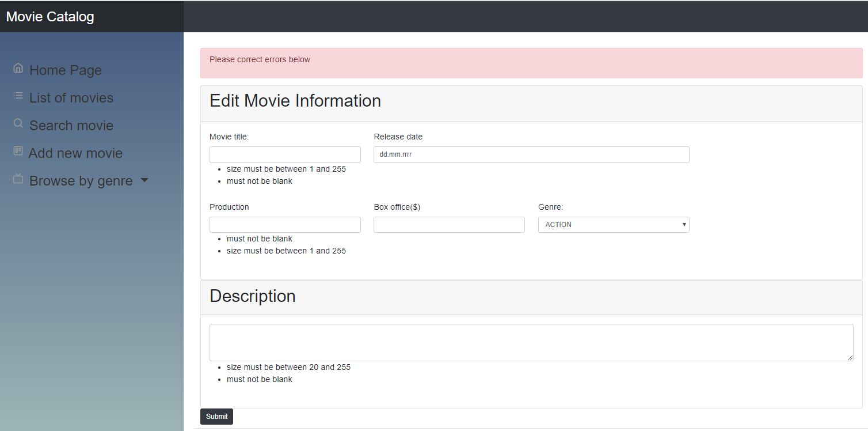Focus the Movie title input field
The image size is (868, 431).
coord(285,154)
